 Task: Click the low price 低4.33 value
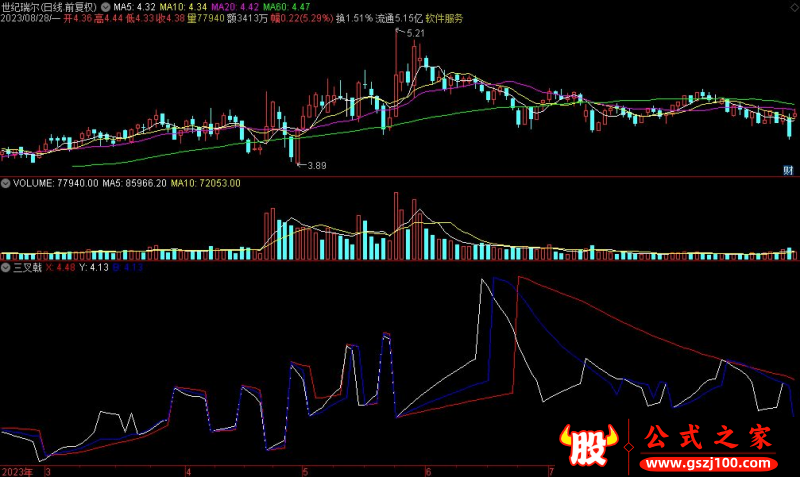tap(140, 19)
